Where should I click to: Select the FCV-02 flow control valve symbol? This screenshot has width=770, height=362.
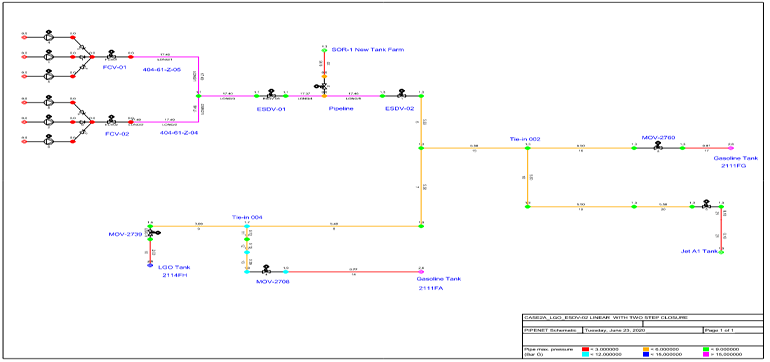(111, 120)
